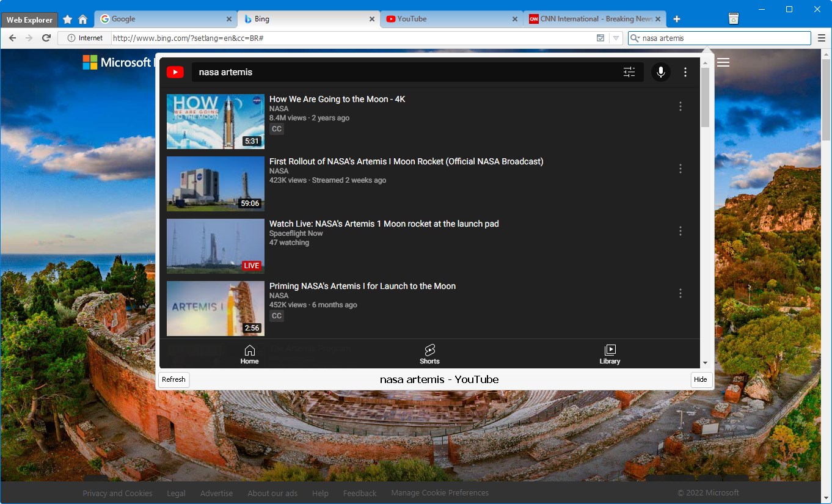Close the Bing tab
This screenshot has height=504, width=832.
pyautogui.click(x=372, y=19)
